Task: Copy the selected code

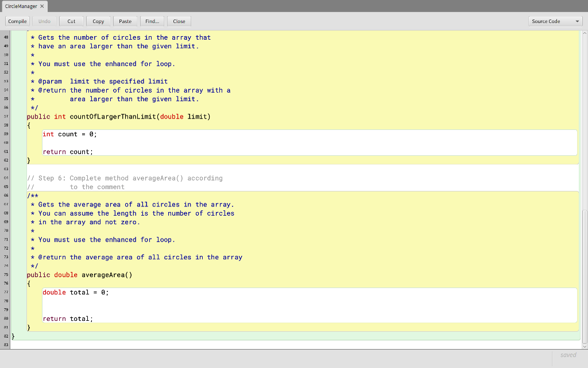Action: tap(98, 21)
